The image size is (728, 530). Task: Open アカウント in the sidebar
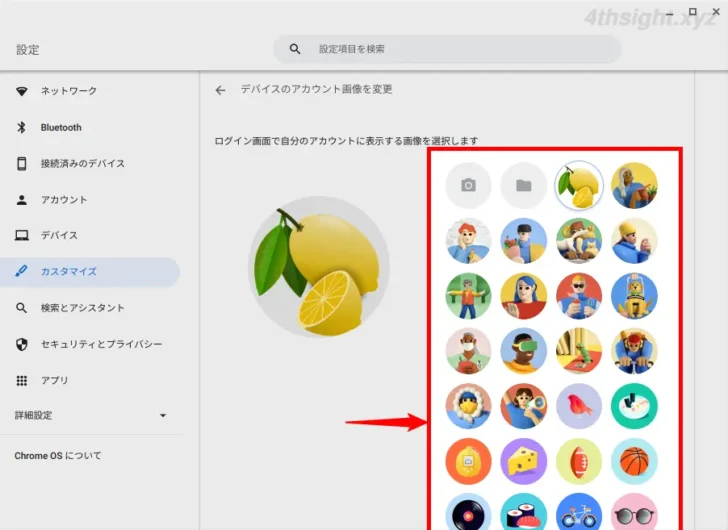[x=91, y=200]
